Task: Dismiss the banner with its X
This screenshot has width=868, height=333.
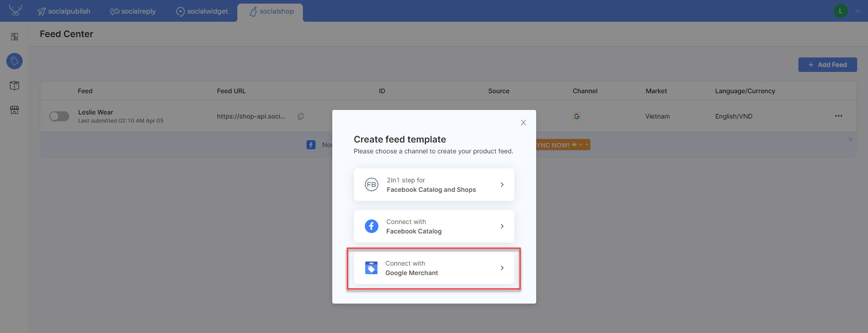Action: click(x=850, y=139)
